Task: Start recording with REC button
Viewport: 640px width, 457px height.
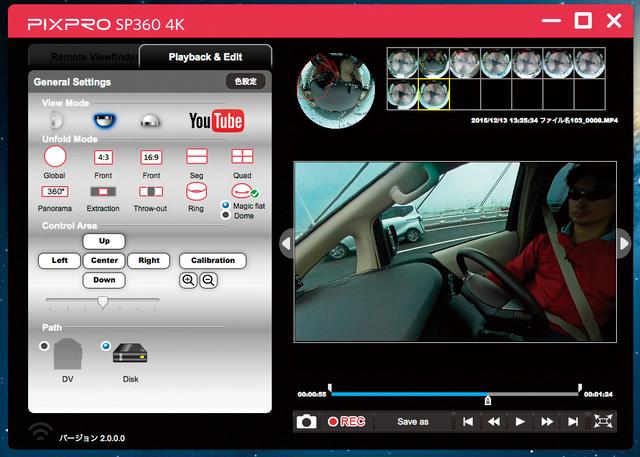Action: click(347, 422)
